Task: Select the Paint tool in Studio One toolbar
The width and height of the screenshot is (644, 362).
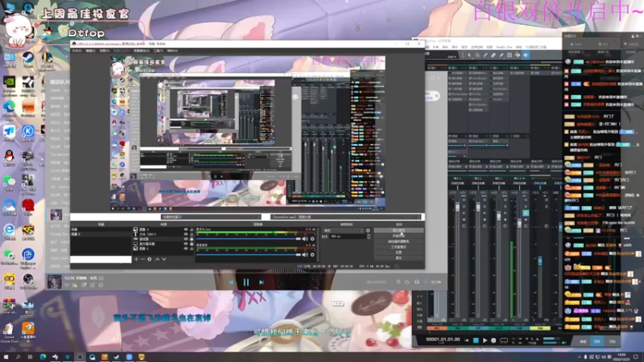Action: tap(502, 55)
